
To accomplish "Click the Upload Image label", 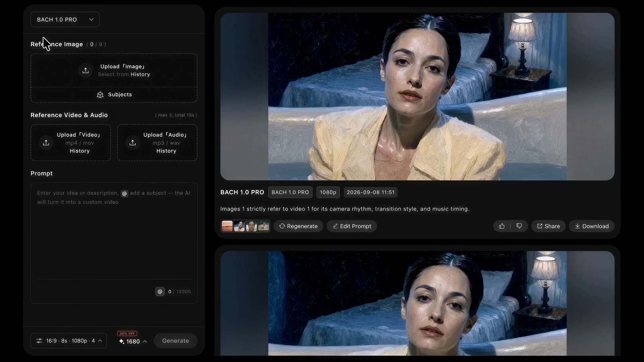I will pos(122,66).
